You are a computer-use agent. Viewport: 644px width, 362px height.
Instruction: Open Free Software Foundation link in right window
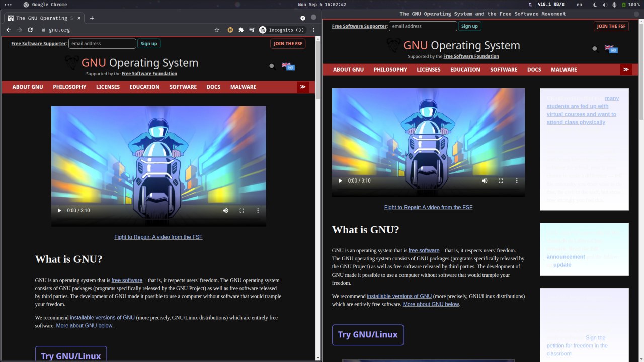pyautogui.click(x=471, y=56)
